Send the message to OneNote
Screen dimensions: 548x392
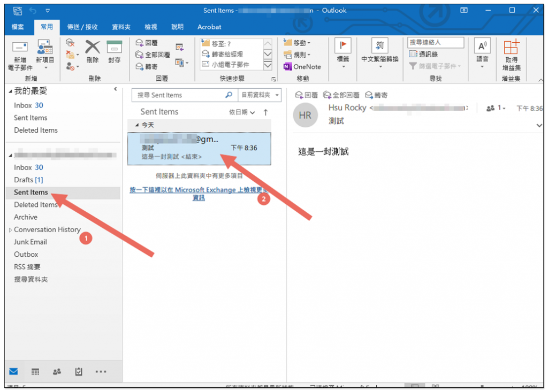coord(302,66)
